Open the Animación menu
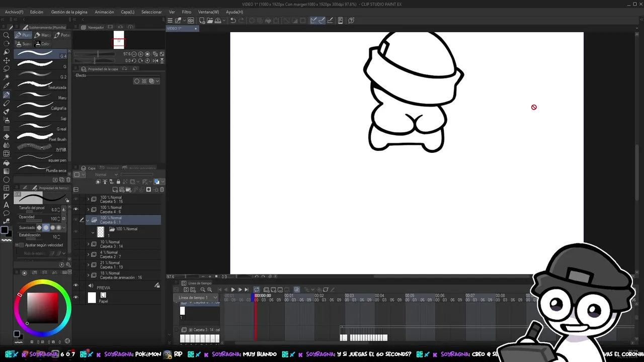Image resolution: width=644 pixels, height=362 pixels. [104, 12]
